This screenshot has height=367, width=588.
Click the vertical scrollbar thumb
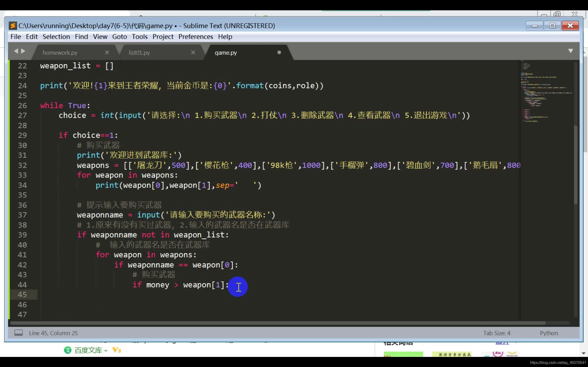tap(576, 165)
